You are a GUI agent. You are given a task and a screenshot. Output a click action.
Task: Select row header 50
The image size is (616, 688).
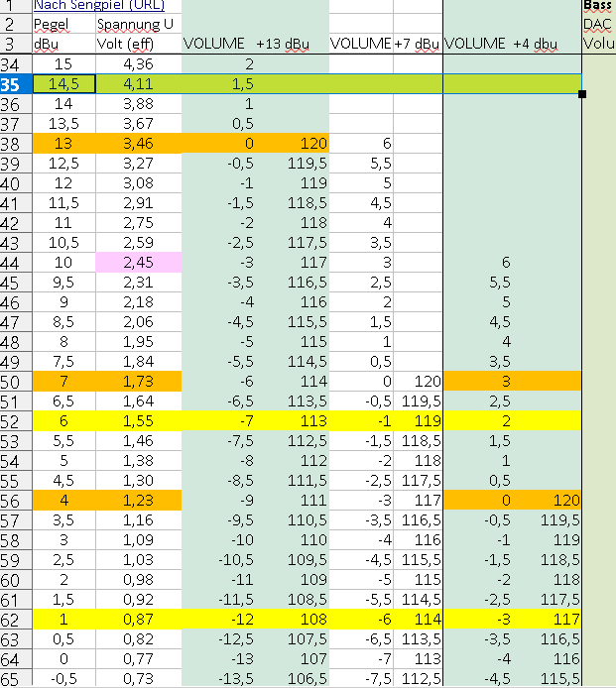pyautogui.click(x=16, y=382)
